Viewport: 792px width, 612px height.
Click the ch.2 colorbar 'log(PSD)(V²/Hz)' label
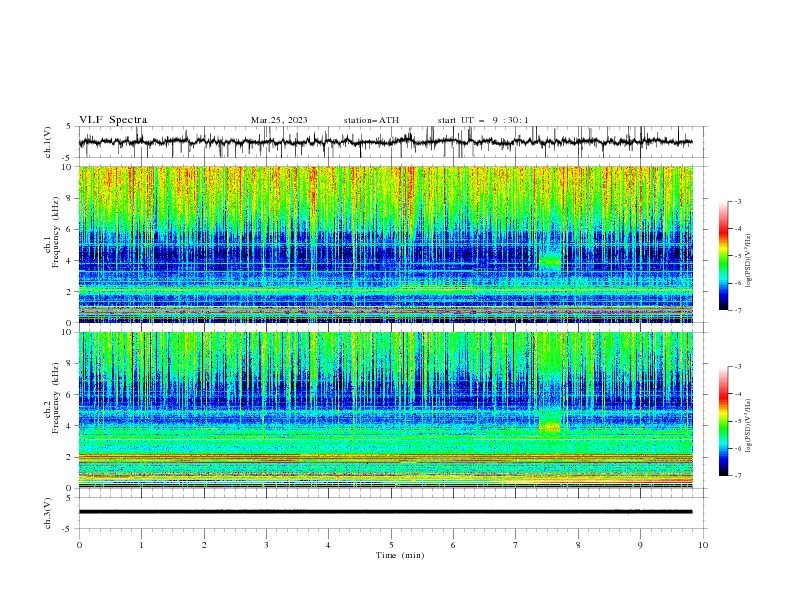tap(749, 426)
